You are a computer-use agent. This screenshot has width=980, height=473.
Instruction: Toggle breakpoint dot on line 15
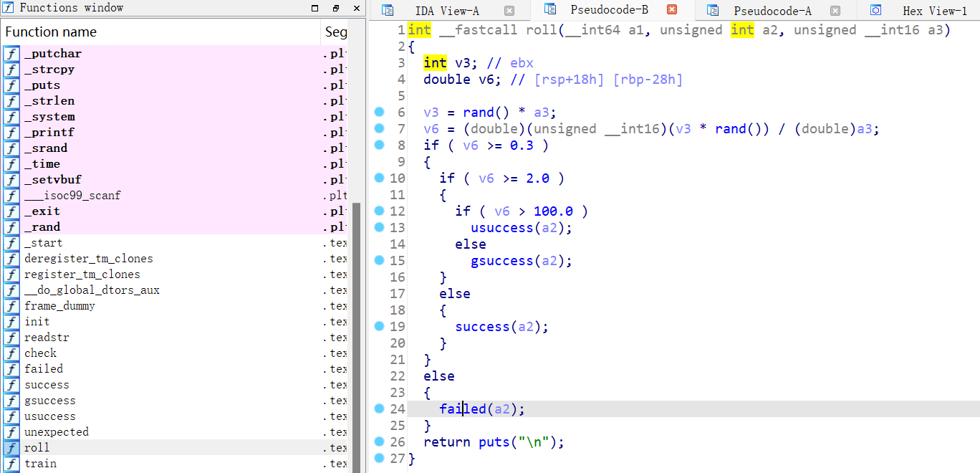click(379, 260)
